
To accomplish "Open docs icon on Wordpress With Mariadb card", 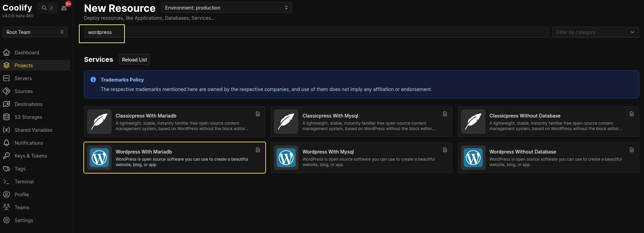I will [258, 150].
